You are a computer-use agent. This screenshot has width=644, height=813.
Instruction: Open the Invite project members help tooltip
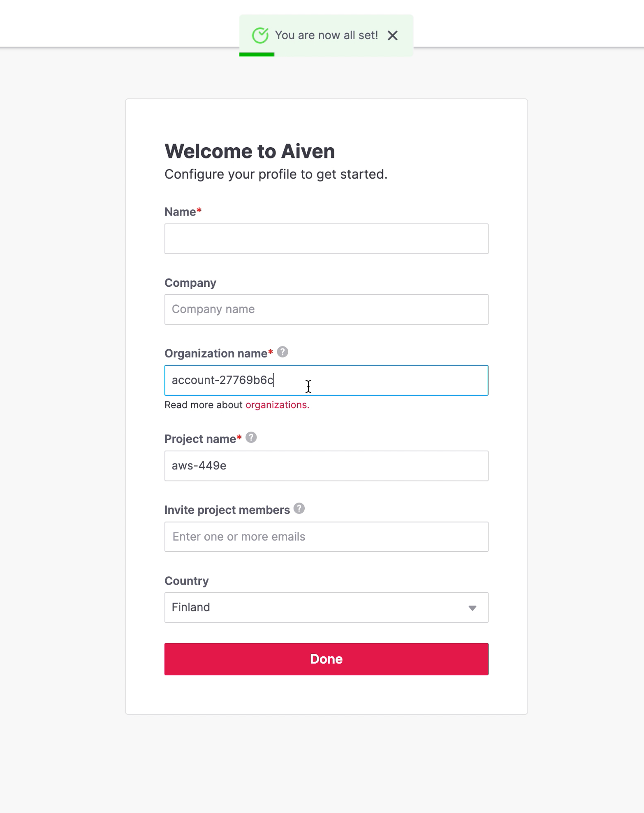point(300,509)
